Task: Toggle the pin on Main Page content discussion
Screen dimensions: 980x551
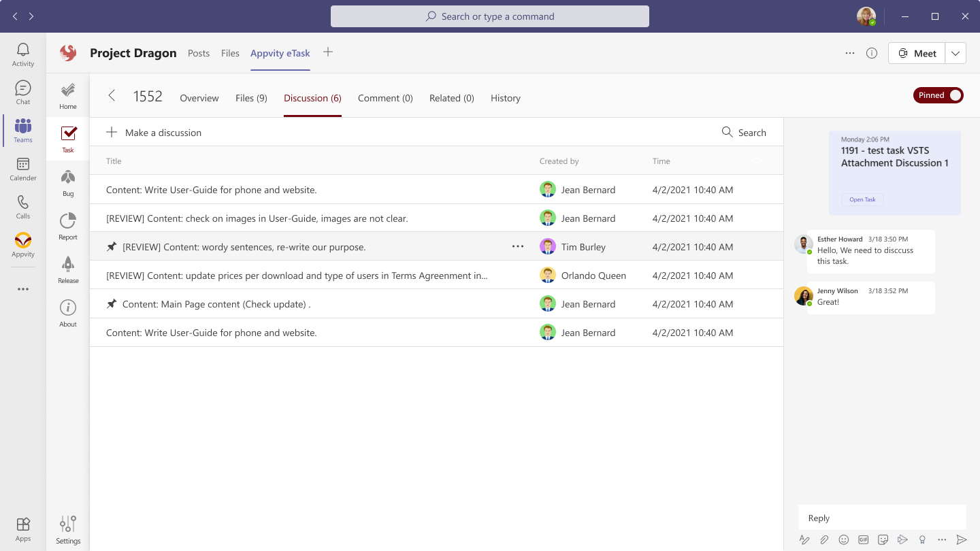Action: [112, 303]
